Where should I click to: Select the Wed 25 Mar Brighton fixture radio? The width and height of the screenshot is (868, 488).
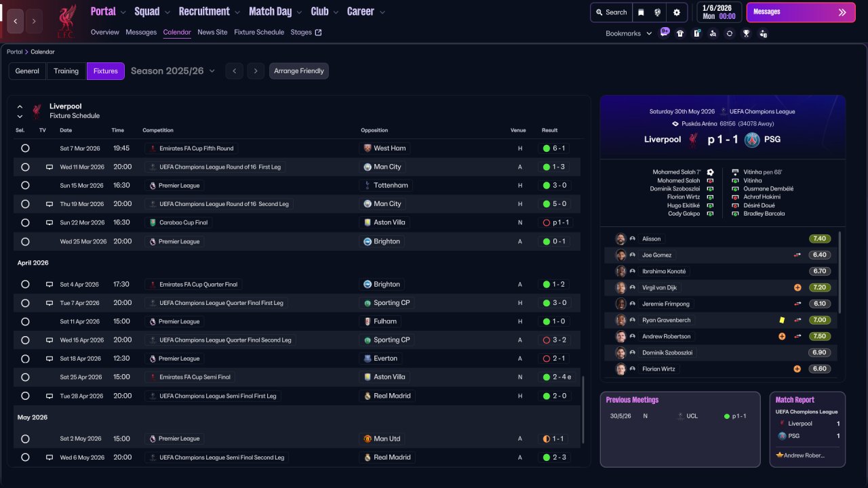(25, 241)
